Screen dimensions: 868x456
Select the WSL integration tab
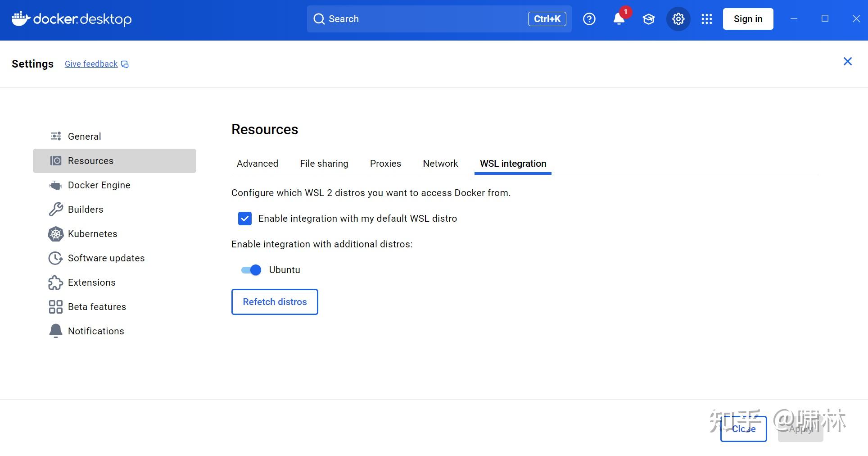click(513, 164)
